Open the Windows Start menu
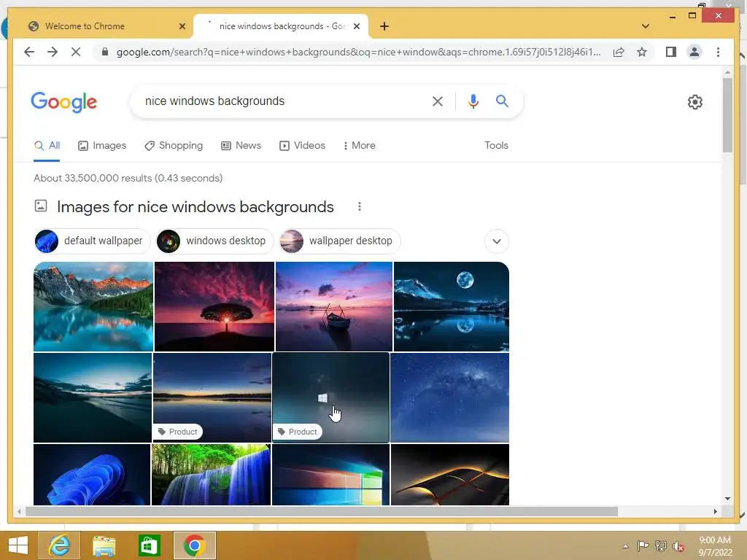 [x=18, y=545]
